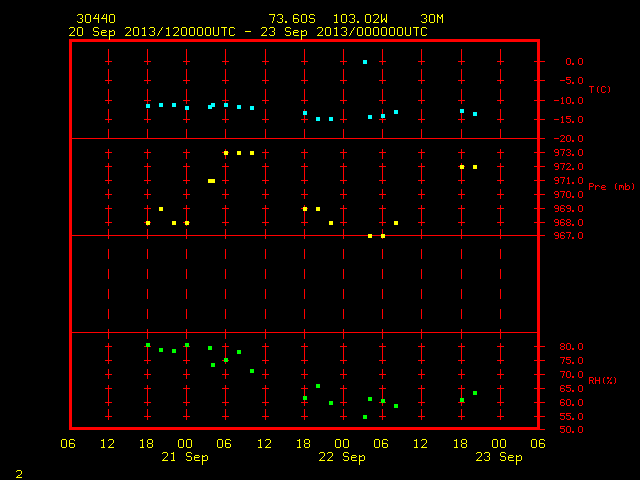Click the 973.0 pressure tick label
Screen dimensions: 640x480
point(568,153)
